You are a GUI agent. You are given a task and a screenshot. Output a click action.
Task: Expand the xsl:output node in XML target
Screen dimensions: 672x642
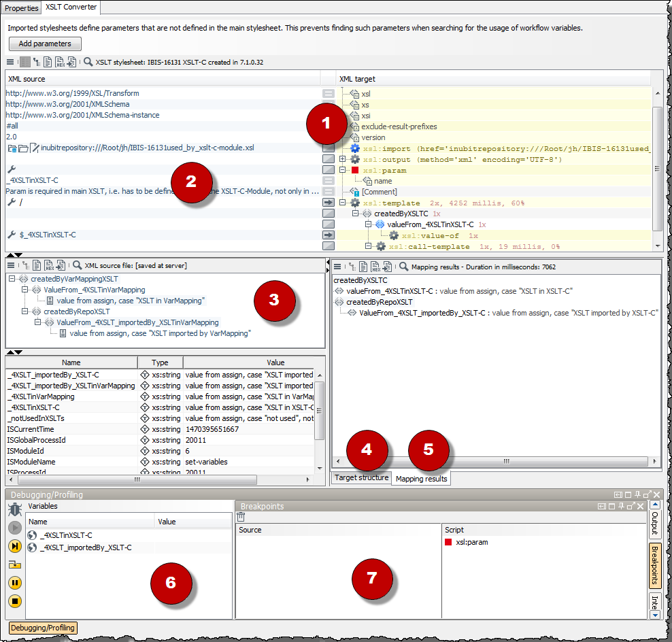[343, 159]
